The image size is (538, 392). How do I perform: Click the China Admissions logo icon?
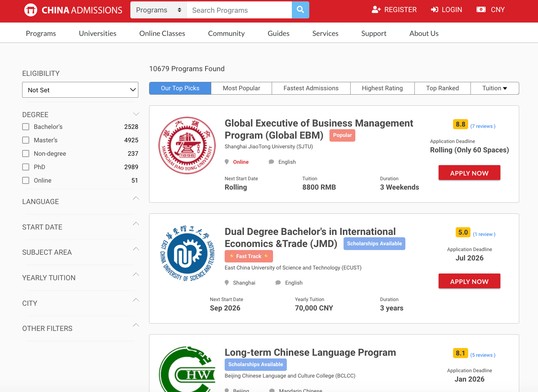tap(31, 10)
